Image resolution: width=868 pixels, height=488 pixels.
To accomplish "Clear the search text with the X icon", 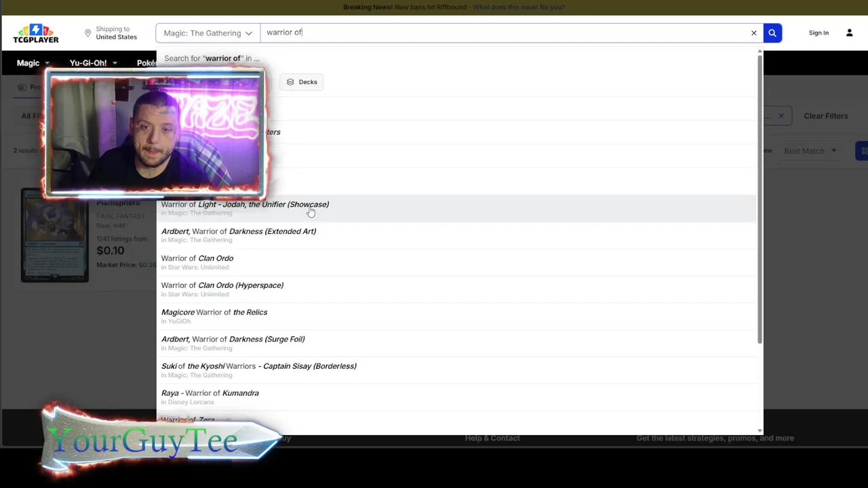I will (753, 33).
